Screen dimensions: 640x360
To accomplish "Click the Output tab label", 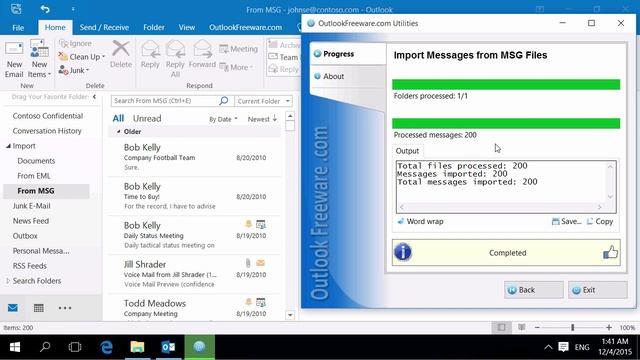I will (x=407, y=151).
